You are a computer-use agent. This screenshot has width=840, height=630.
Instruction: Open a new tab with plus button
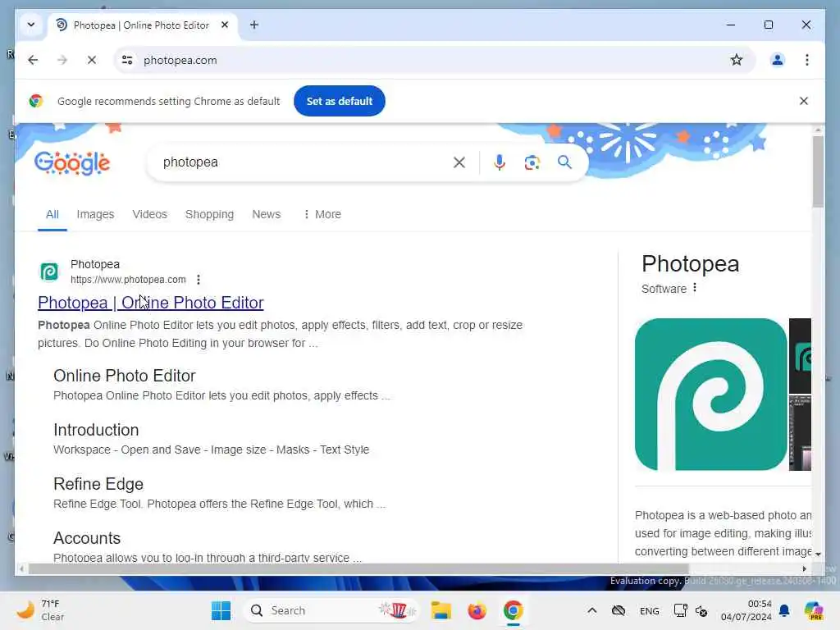254,25
